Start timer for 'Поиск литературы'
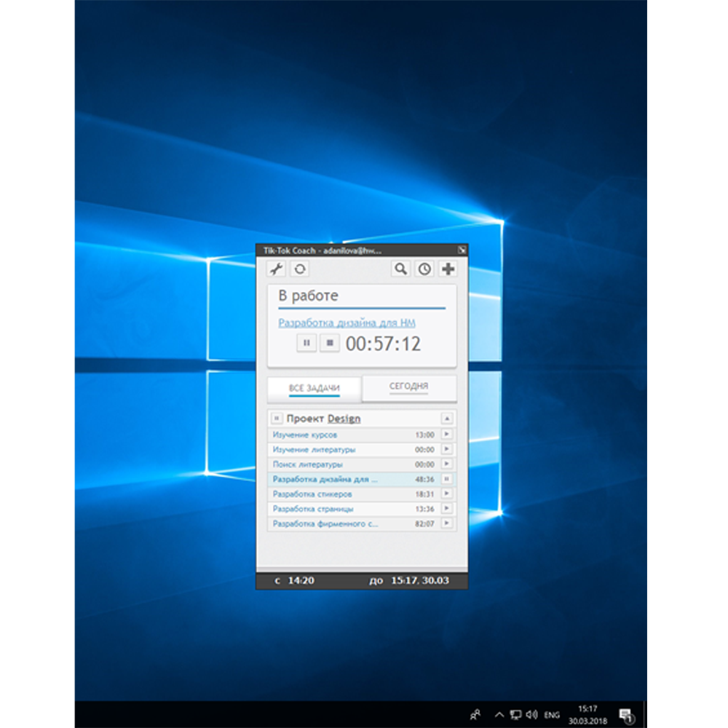This screenshot has height=728, width=728. 447,464
